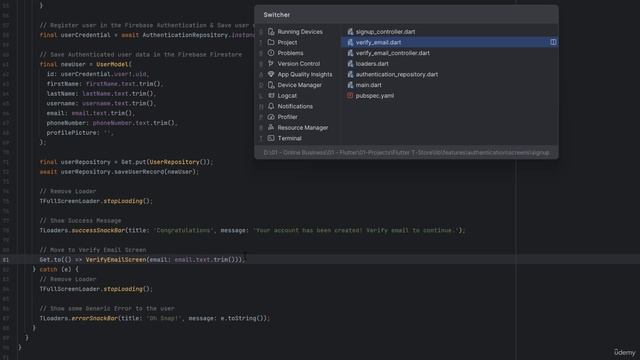Open Version Control from Switcher
The height and width of the screenshot is (360, 640).
pos(299,64)
